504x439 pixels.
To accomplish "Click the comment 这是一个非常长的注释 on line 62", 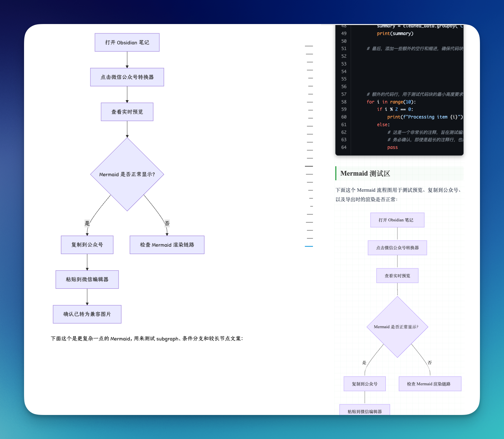I will 425,132.
